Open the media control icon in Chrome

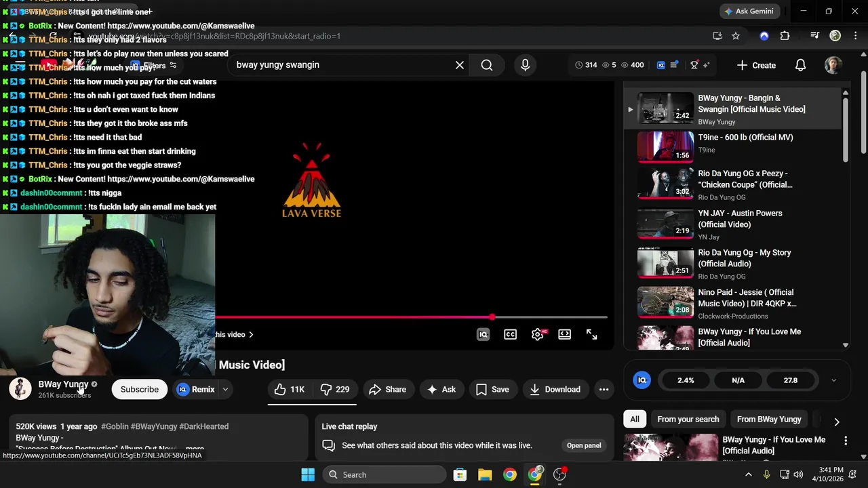(x=815, y=36)
